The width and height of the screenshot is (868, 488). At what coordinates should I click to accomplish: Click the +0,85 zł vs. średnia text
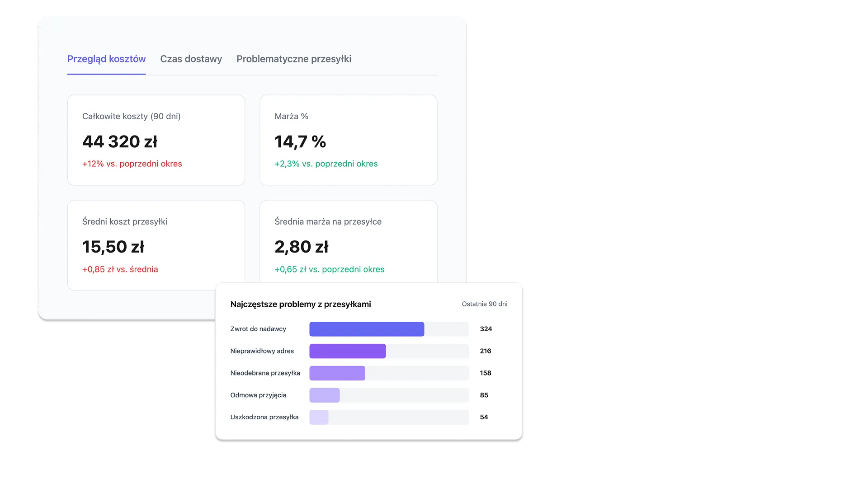click(120, 269)
